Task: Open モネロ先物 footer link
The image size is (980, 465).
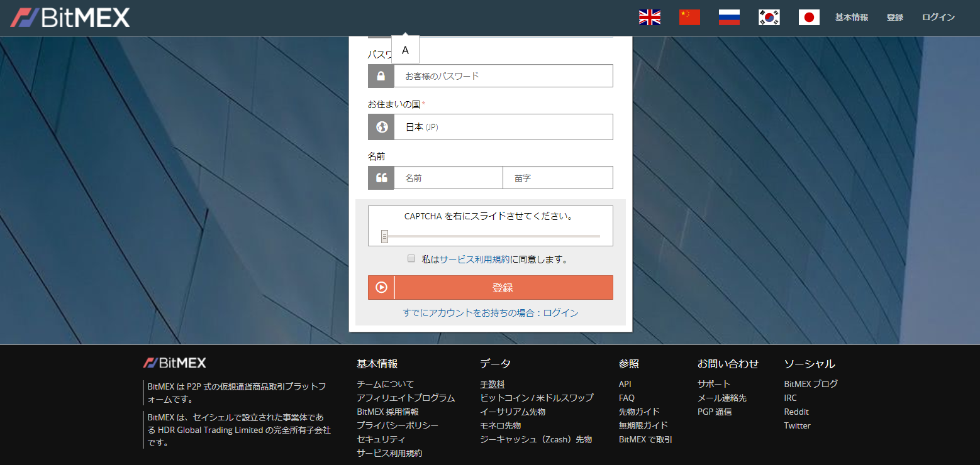Action: click(501, 425)
